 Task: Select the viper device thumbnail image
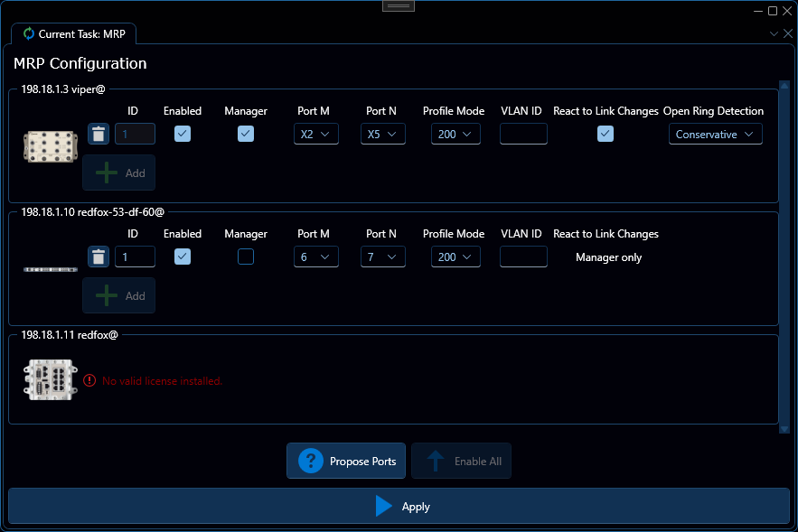50,146
